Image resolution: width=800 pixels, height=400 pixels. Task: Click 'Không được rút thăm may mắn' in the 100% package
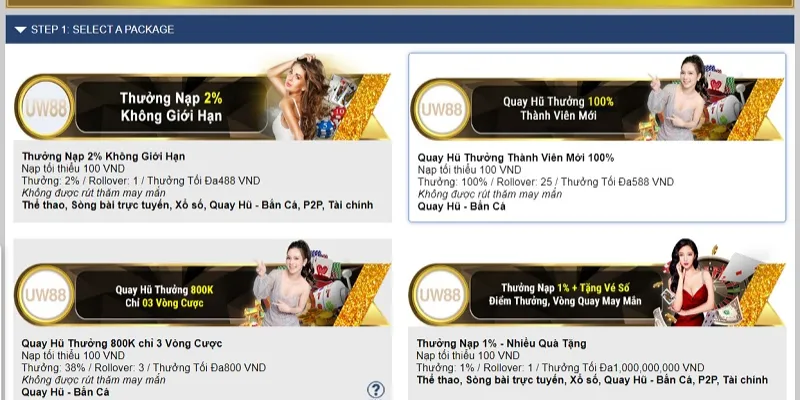(490, 194)
